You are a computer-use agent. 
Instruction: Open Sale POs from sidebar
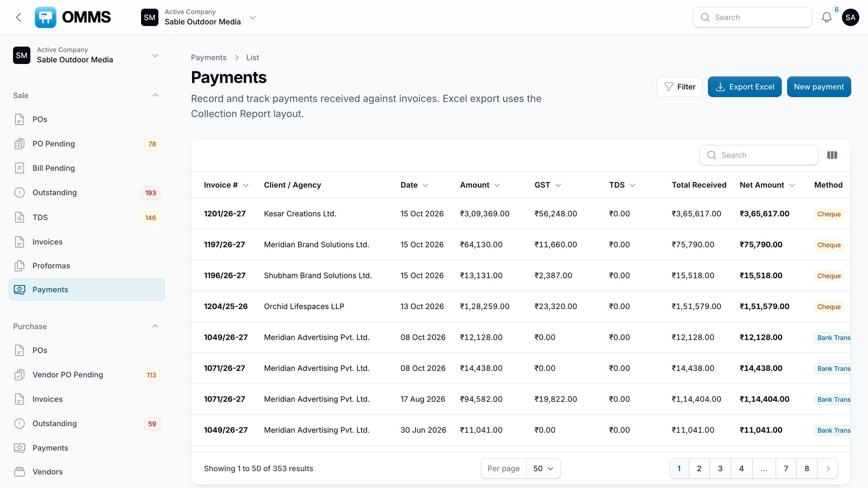pyautogui.click(x=87, y=119)
